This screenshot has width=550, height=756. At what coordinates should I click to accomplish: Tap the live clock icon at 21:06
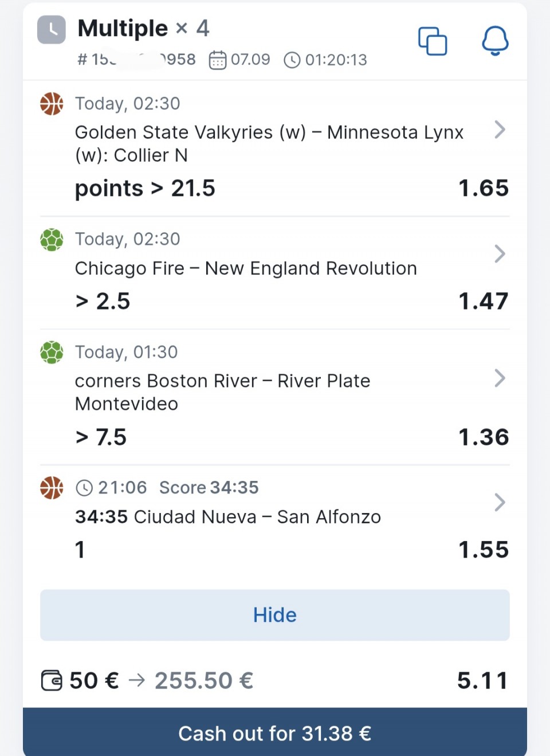tap(84, 488)
